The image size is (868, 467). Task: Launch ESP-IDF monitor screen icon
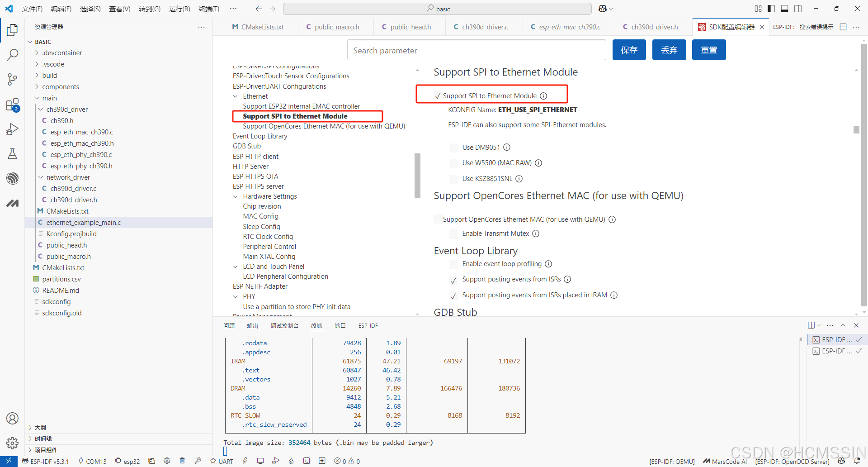[260, 461]
